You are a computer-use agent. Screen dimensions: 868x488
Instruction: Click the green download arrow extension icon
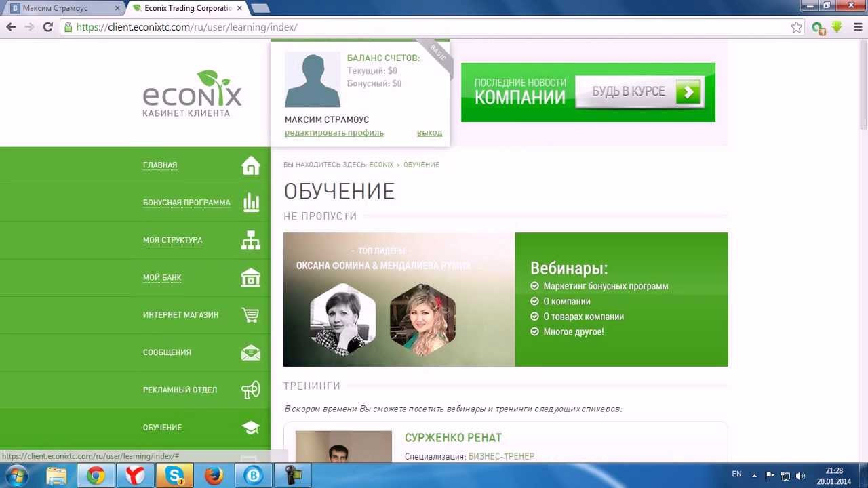click(837, 27)
